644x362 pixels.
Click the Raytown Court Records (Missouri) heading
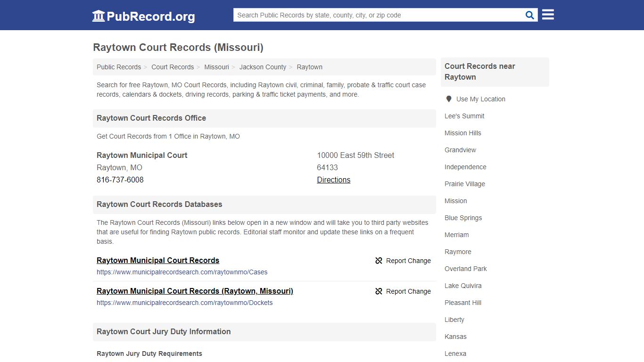tap(178, 47)
